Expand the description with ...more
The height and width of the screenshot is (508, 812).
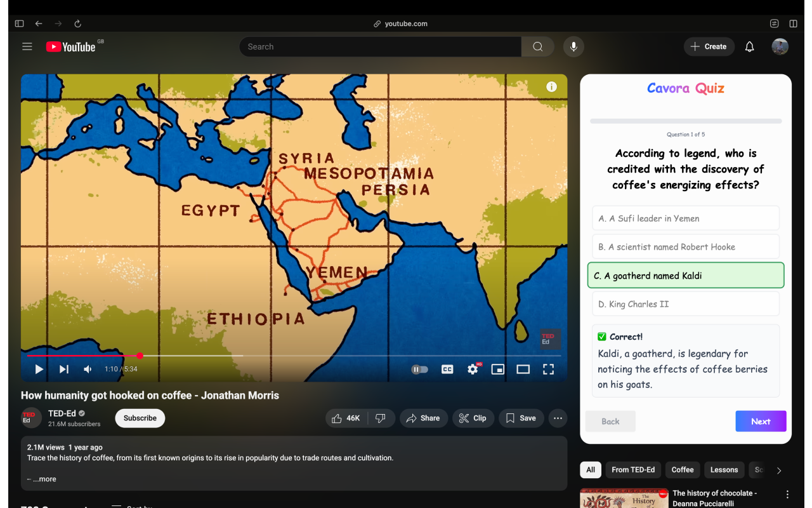pyautogui.click(x=44, y=479)
